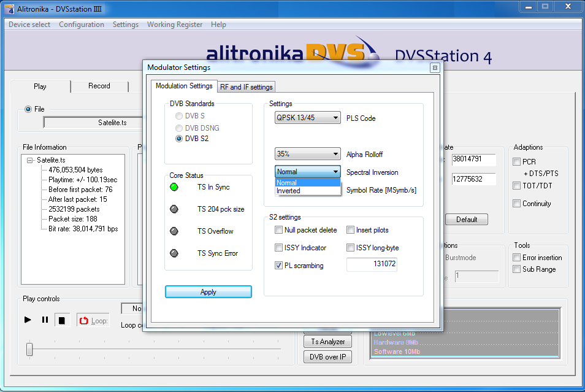Switch to RF and IF settings tab

point(247,87)
